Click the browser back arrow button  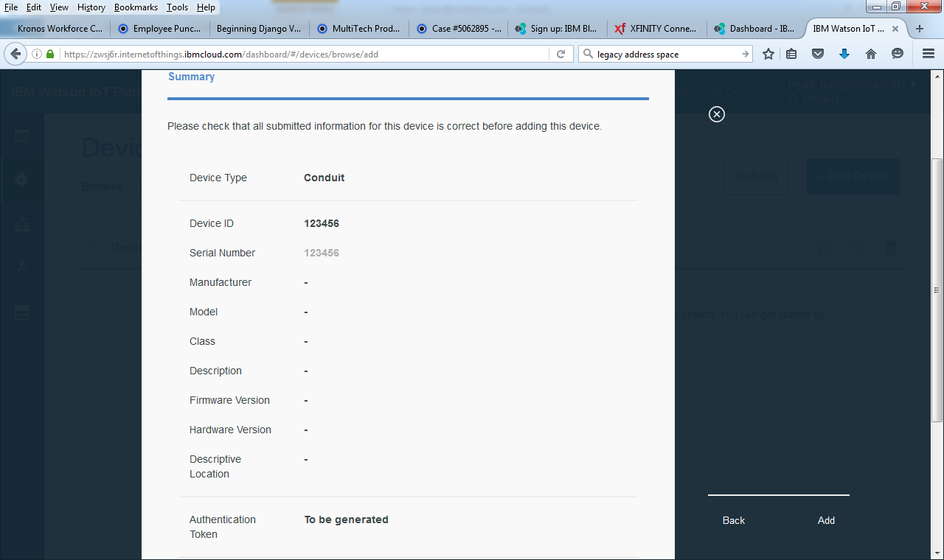point(15,54)
